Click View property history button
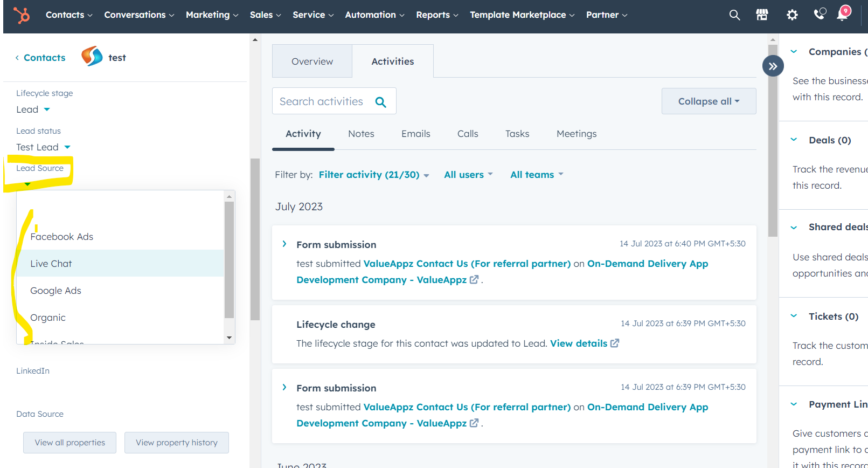This screenshot has height=468, width=868. click(x=177, y=443)
